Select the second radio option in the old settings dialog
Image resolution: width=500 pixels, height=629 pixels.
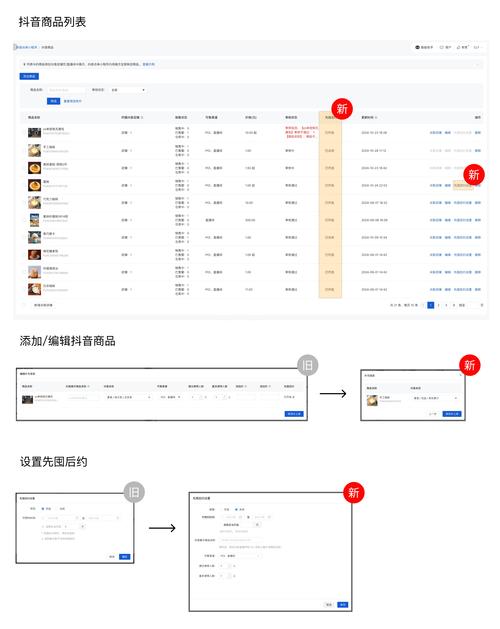pyautogui.click(x=57, y=509)
